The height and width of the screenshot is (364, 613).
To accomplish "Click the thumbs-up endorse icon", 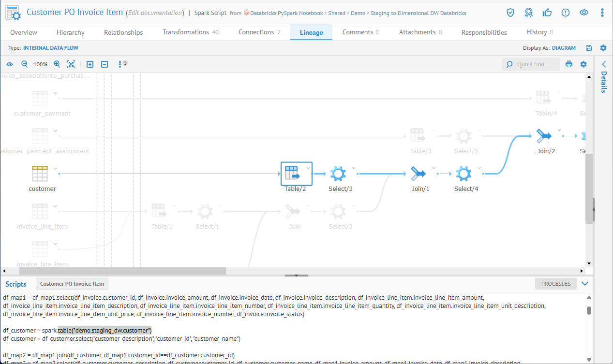I will pyautogui.click(x=547, y=13).
